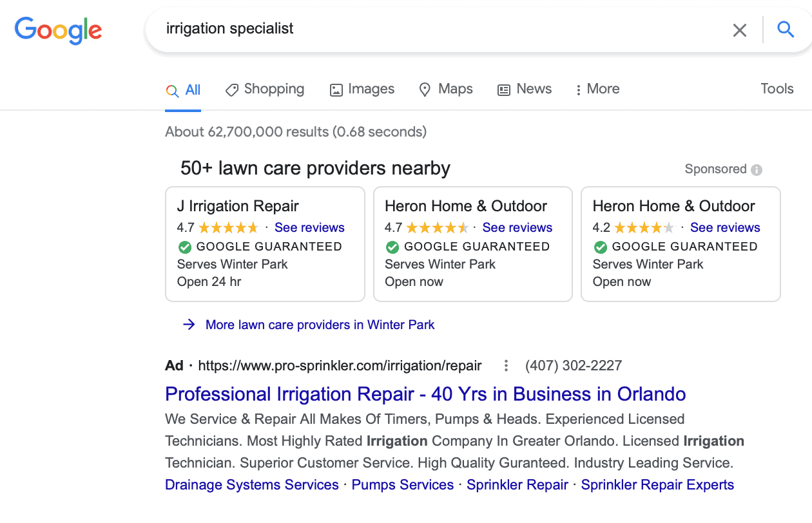Click the About 62,700,000 results text
This screenshot has height=523, width=812.
296,132
